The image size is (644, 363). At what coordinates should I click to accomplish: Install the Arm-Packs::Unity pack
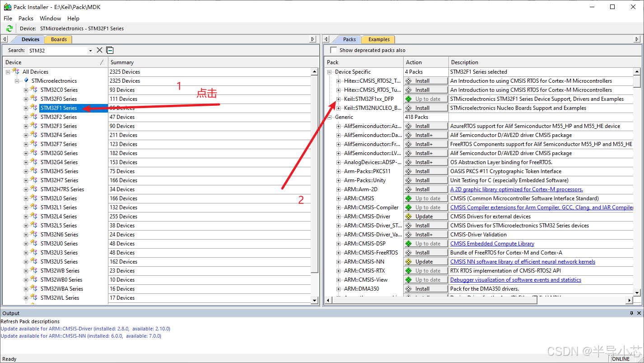(x=426, y=180)
